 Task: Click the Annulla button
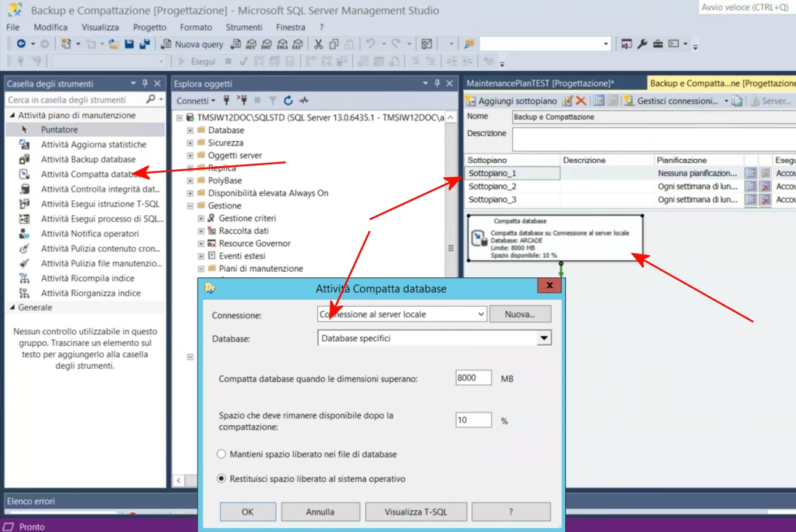coord(320,512)
